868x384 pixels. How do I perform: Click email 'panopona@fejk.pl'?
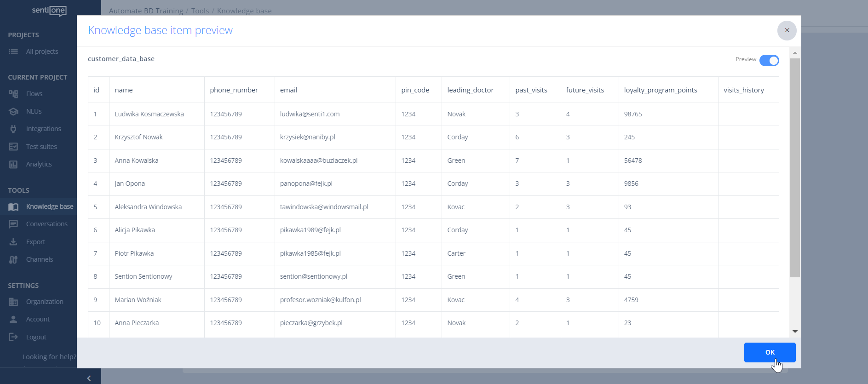click(x=306, y=183)
